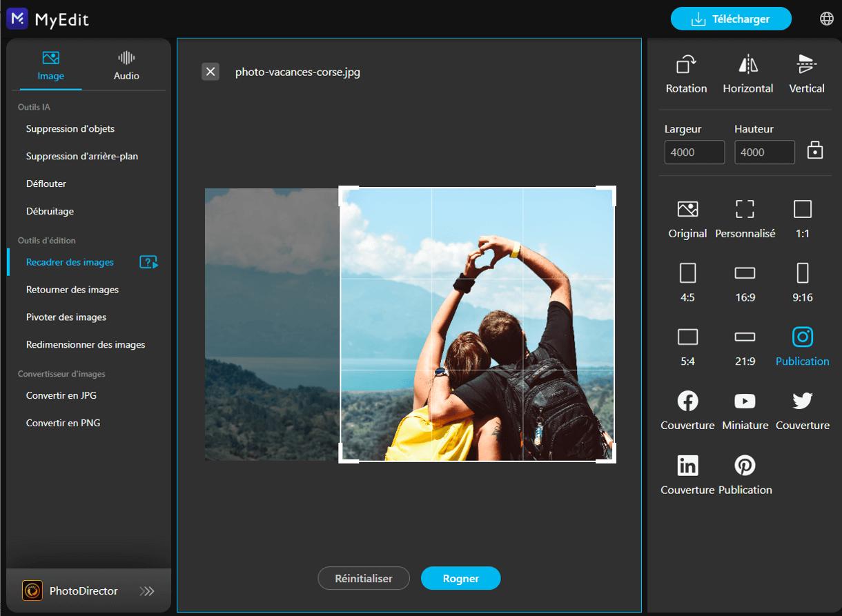
Task: Flip the image horizontally
Action: pos(747,72)
